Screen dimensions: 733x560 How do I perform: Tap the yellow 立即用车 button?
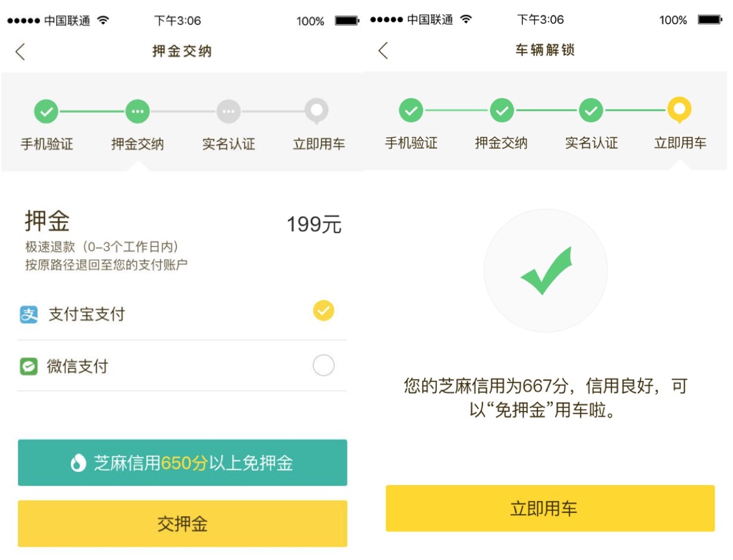pos(550,508)
